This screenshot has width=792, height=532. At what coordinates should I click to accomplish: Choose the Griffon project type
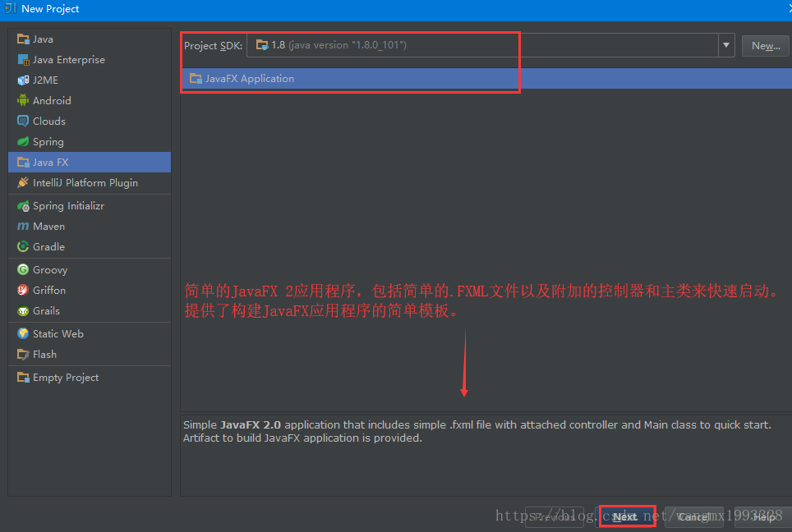pos(90,291)
